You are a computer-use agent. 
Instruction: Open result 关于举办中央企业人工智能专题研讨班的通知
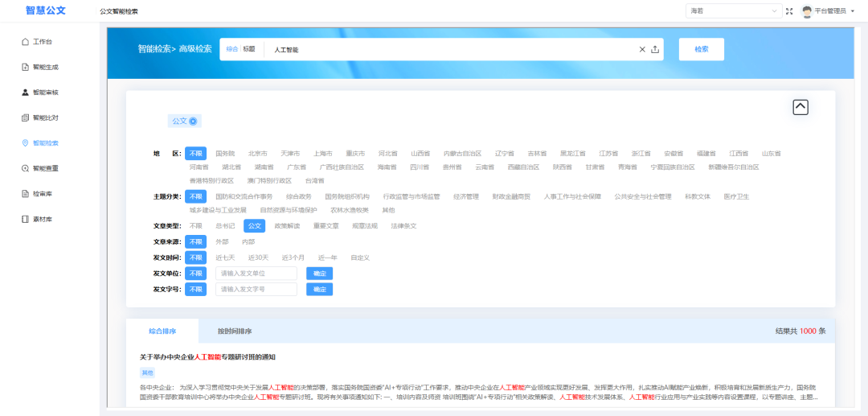pos(207,356)
